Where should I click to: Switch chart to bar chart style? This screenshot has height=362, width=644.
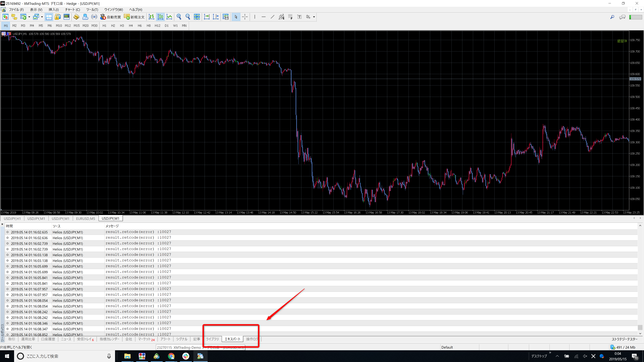151,17
